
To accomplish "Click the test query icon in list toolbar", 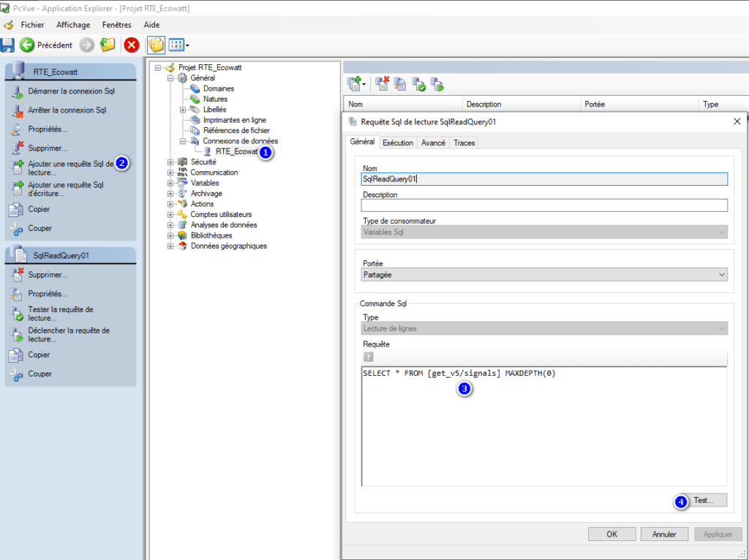I will (x=418, y=84).
